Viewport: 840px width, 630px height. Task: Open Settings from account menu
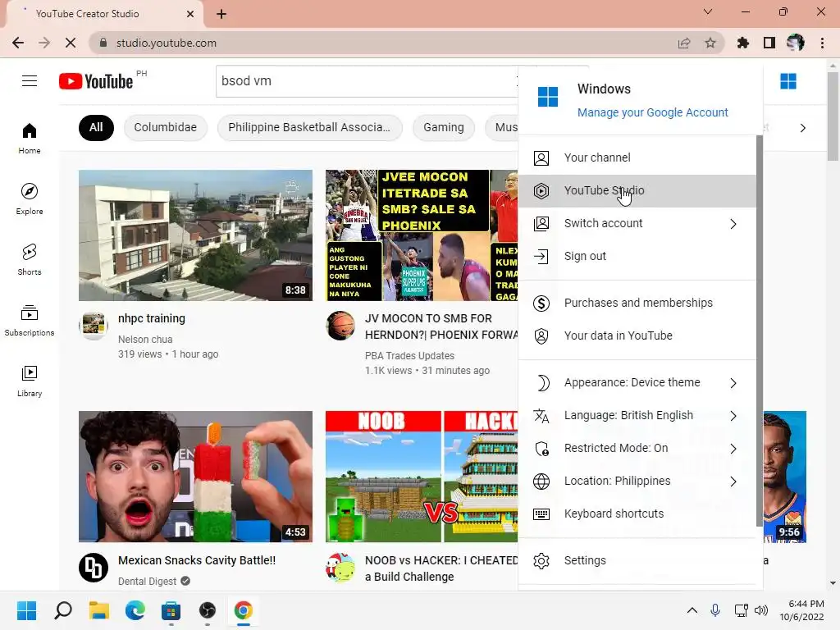[x=637, y=561]
